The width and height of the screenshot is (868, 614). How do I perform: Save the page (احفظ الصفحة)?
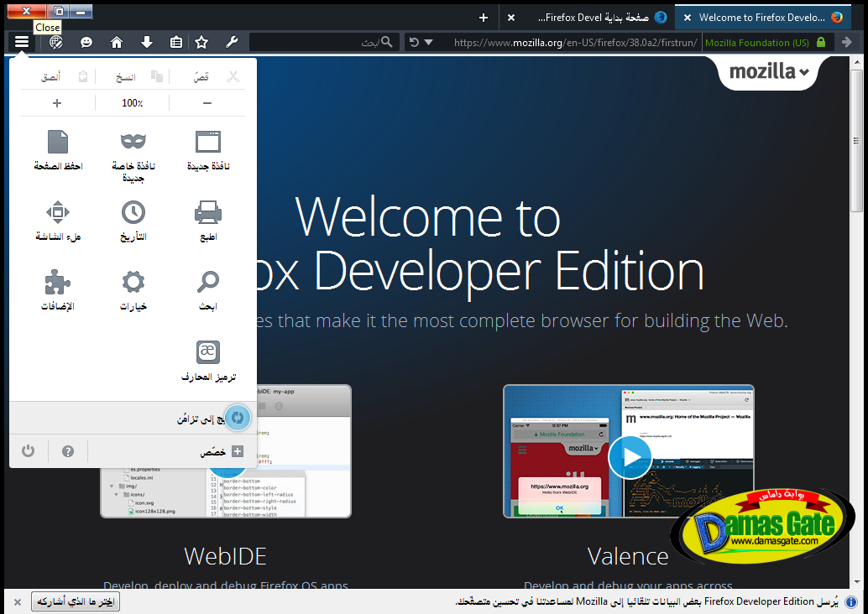click(58, 150)
